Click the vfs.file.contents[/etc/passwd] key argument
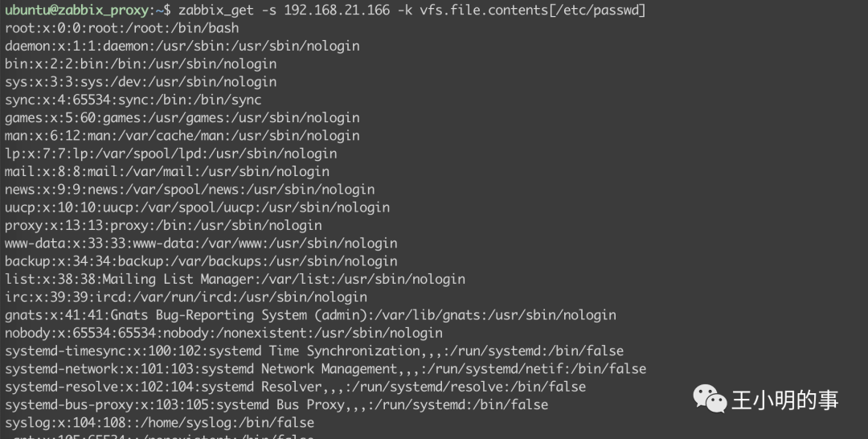Image resolution: width=868 pixels, height=439 pixels. coord(533,10)
